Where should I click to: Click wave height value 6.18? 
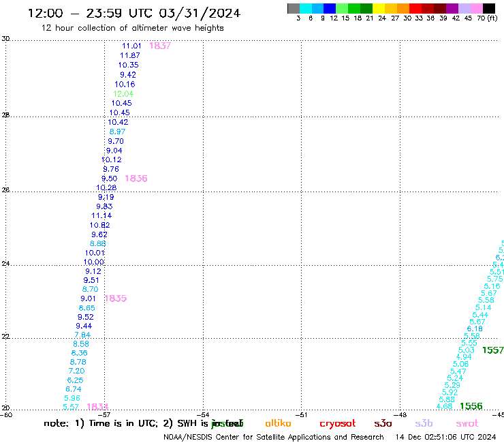(x=475, y=329)
